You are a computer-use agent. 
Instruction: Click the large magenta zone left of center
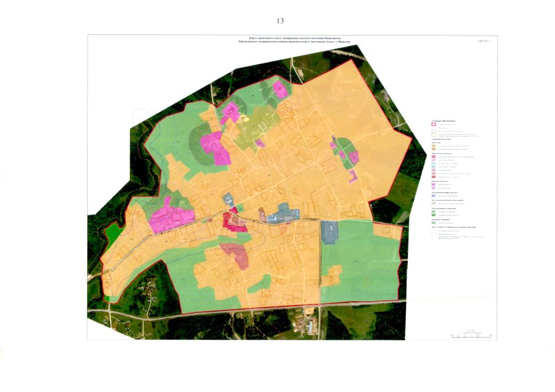[x=168, y=219]
